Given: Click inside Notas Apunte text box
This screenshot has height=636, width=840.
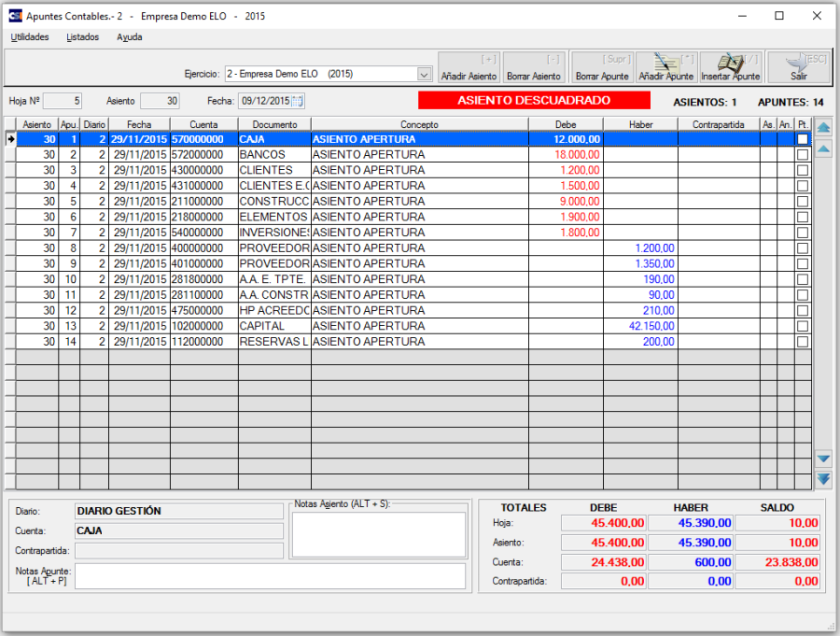Looking at the screenshot, I should pyautogui.click(x=270, y=576).
